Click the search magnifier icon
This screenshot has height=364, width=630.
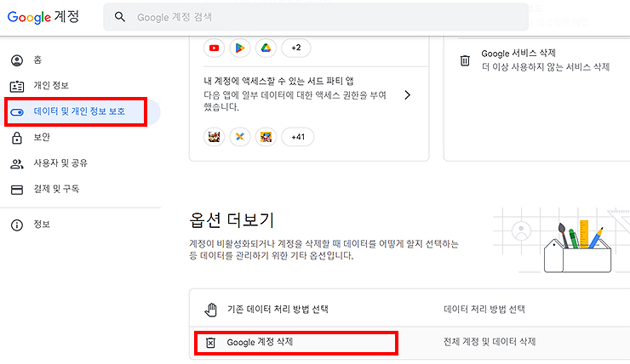coord(120,17)
